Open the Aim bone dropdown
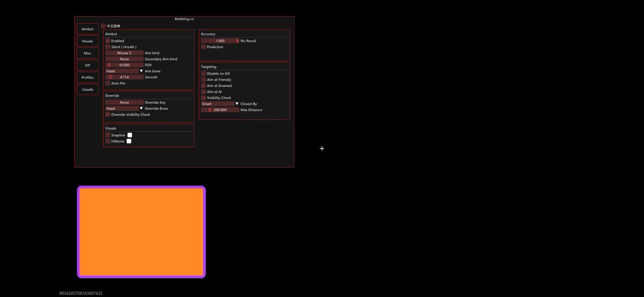 tap(125, 71)
